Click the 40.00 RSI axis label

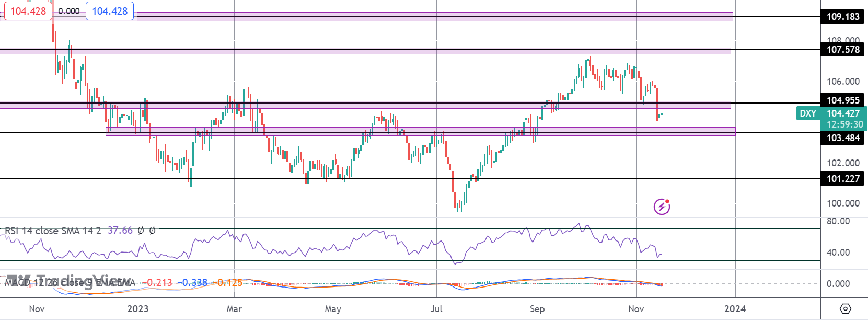pos(838,253)
